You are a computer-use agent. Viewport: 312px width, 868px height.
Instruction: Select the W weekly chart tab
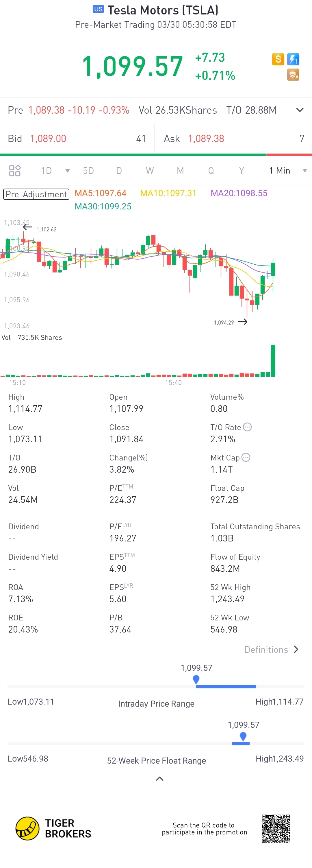coord(150,170)
